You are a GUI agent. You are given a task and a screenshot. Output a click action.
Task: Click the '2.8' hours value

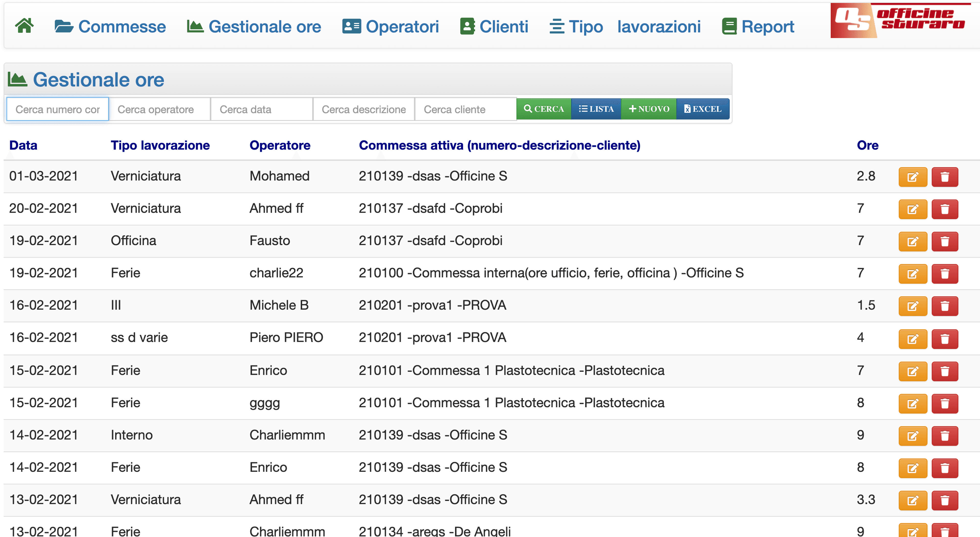pyautogui.click(x=866, y=176)
